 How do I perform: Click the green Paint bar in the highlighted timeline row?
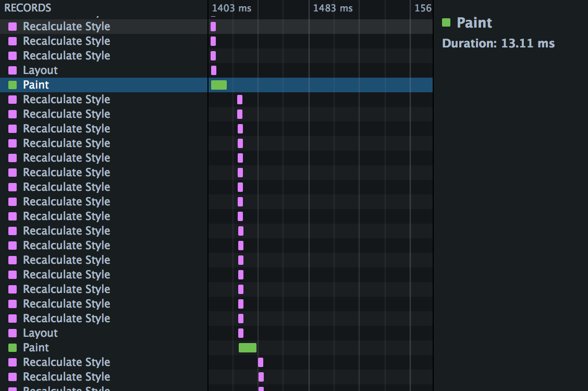[219, 85]
